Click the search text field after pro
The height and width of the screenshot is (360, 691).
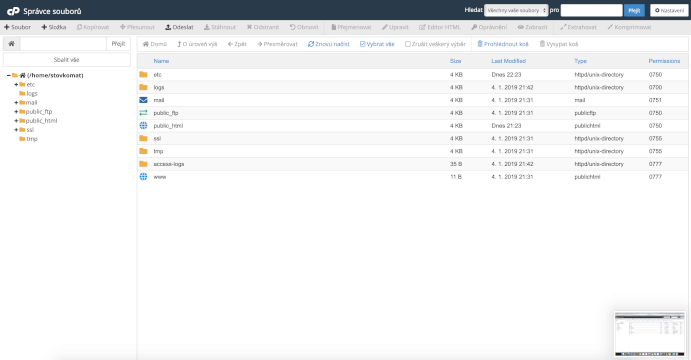[x=591, y=10]
